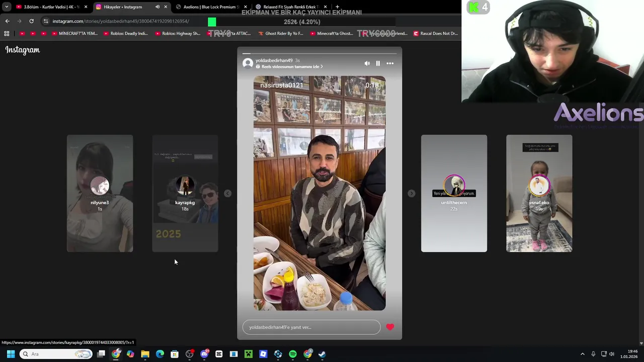The height and width of the screenshot is (362, 644).
Task: Open nilyune3 story preview
Action: point(100,193)
